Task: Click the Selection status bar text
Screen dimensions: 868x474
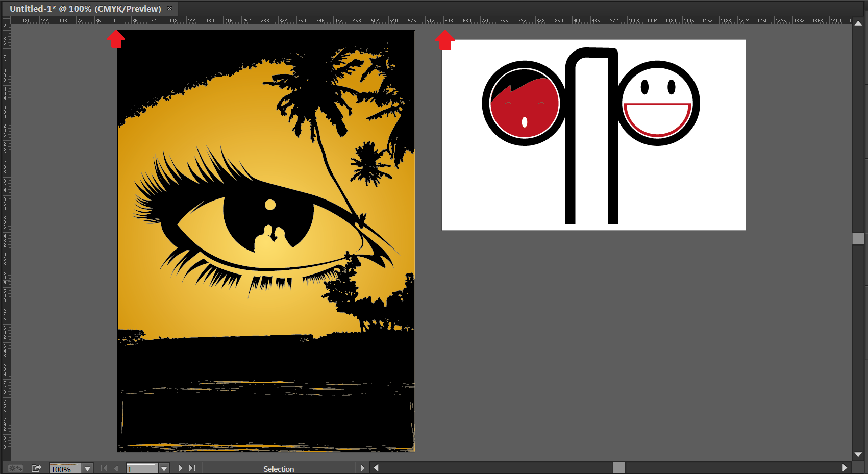Action: coord(279,469)
